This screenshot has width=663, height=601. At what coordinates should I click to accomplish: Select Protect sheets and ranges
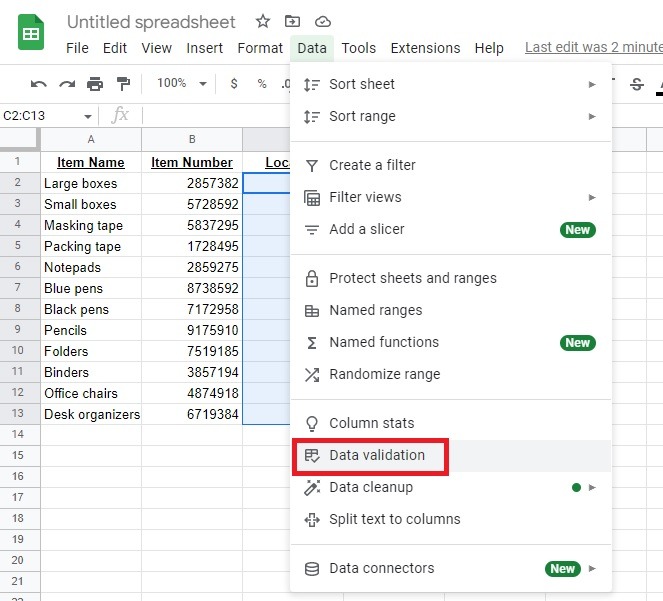pos(452,278)
